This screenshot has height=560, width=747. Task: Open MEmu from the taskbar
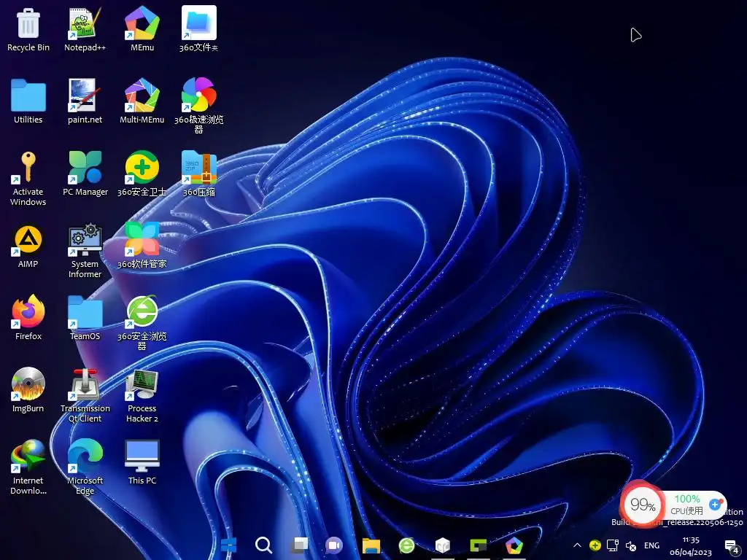[514, 545]
